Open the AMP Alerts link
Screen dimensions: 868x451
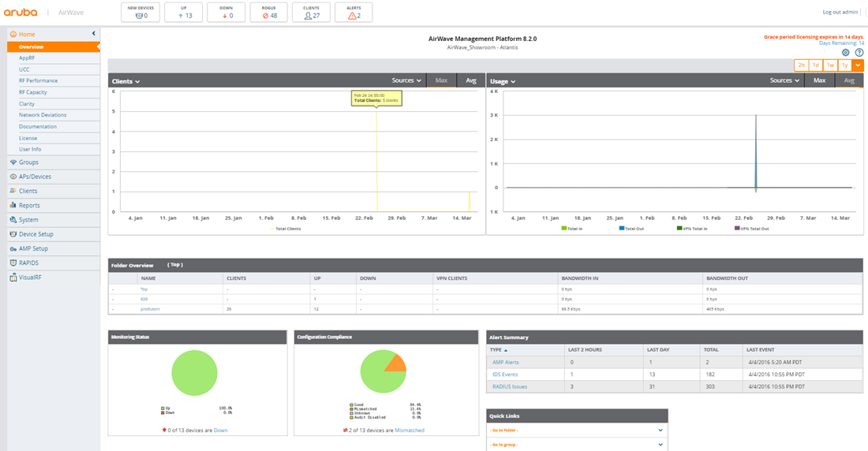[505, 363]
